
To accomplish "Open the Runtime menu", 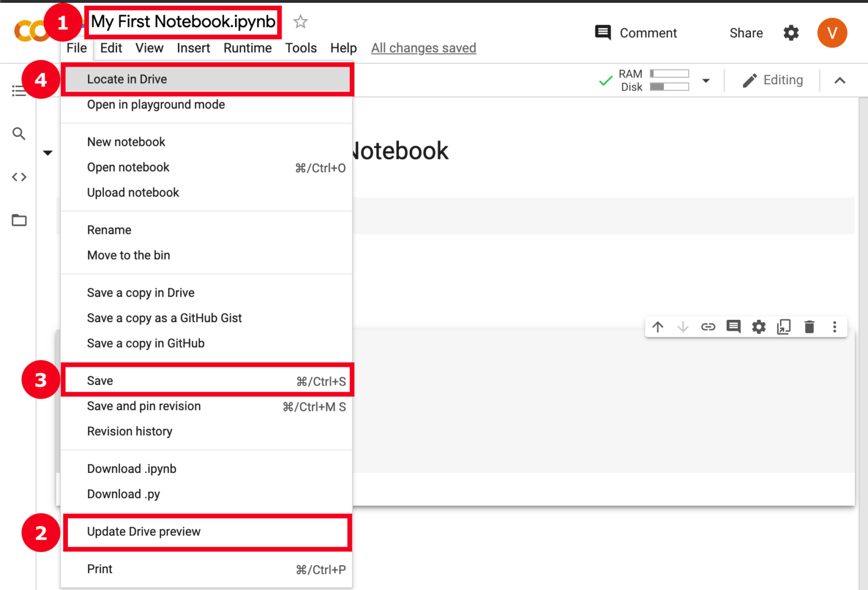I will click(248, 48).
